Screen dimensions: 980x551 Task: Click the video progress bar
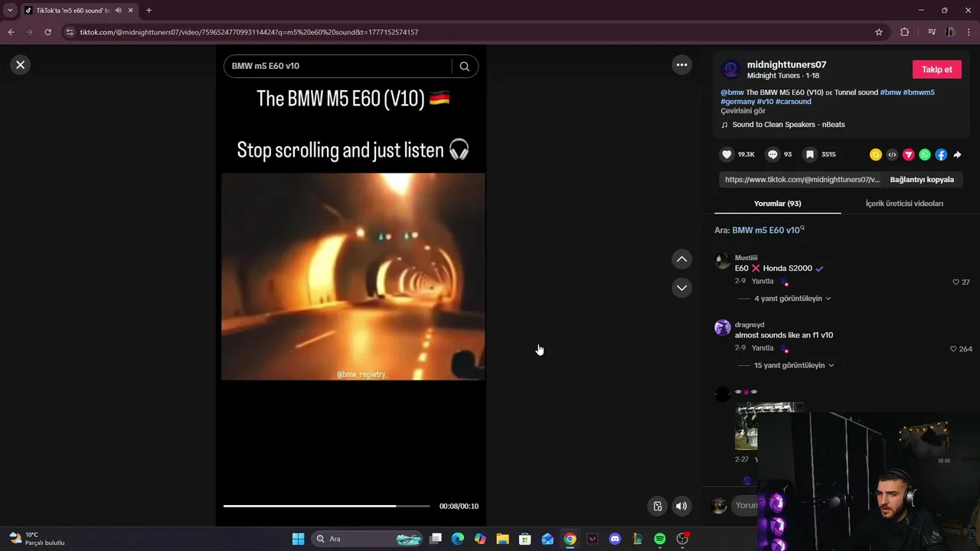[x=326, y=506]
